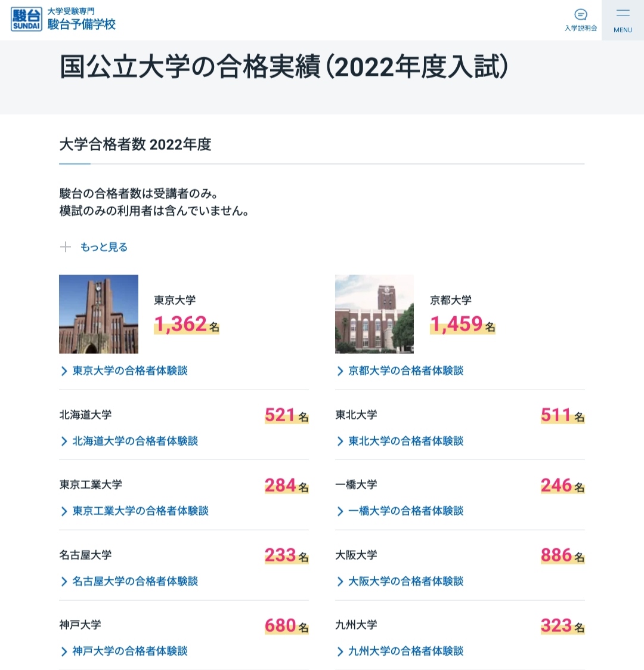Open 北海道大学の合格者体験談 link
Viewport: 644px width, 670px height.
[135, 441]
